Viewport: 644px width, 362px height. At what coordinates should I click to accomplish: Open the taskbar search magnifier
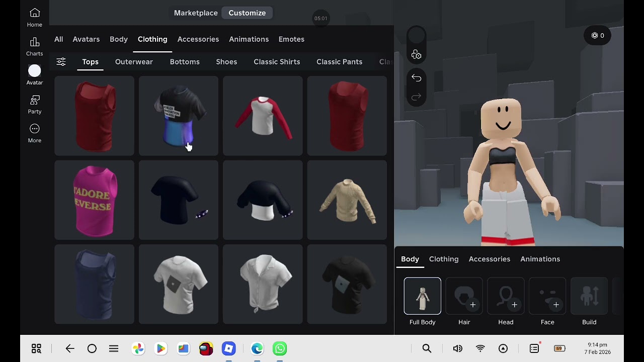(427, 348)
